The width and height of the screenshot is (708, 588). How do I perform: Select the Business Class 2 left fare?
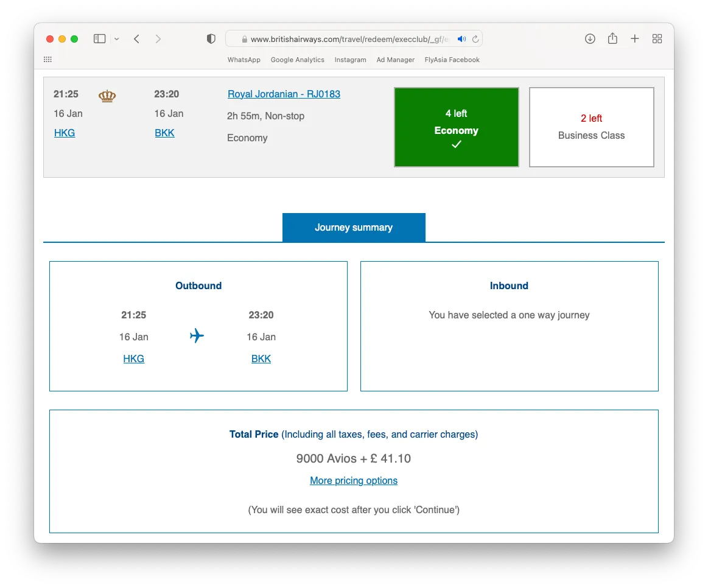(x=592, y=127)
